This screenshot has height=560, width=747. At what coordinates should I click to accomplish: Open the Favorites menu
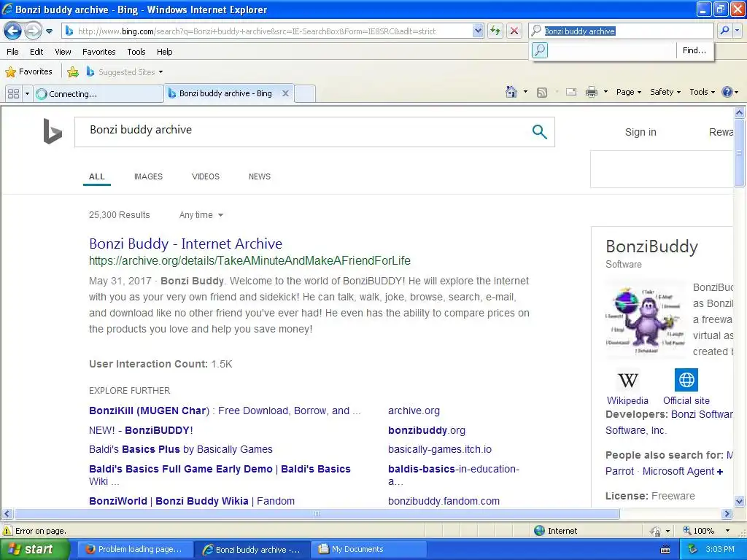98,52
